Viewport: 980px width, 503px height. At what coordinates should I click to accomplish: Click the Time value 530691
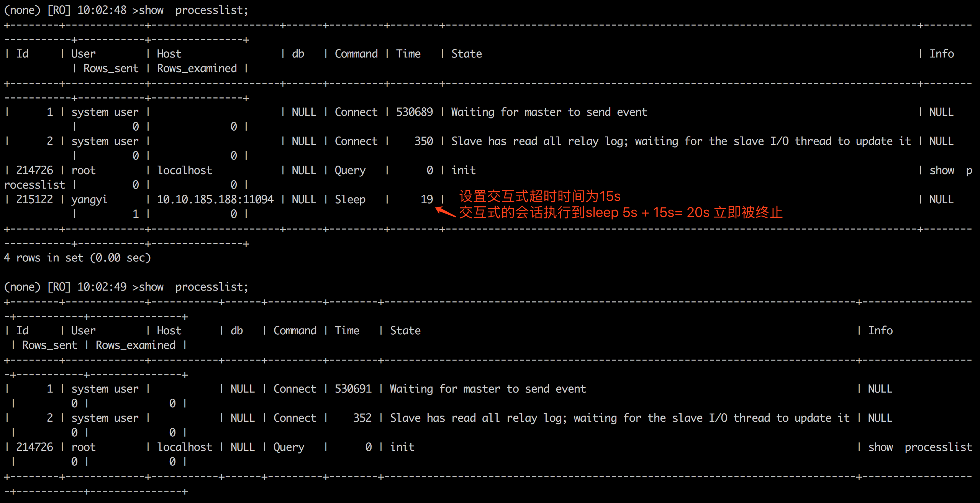tap(352, 388)
